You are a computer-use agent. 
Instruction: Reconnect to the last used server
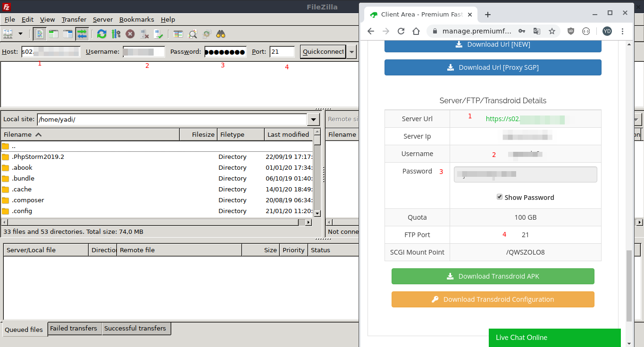point(159,34)
